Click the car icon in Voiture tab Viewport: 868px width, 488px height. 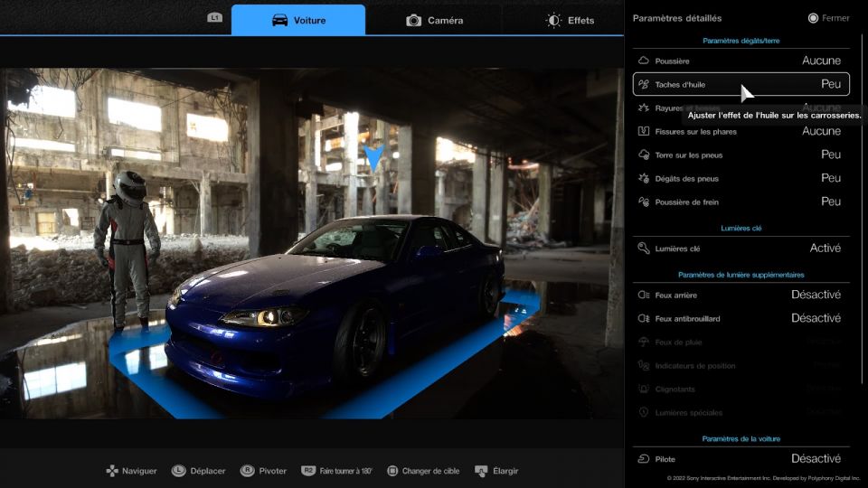pos(279,20)
